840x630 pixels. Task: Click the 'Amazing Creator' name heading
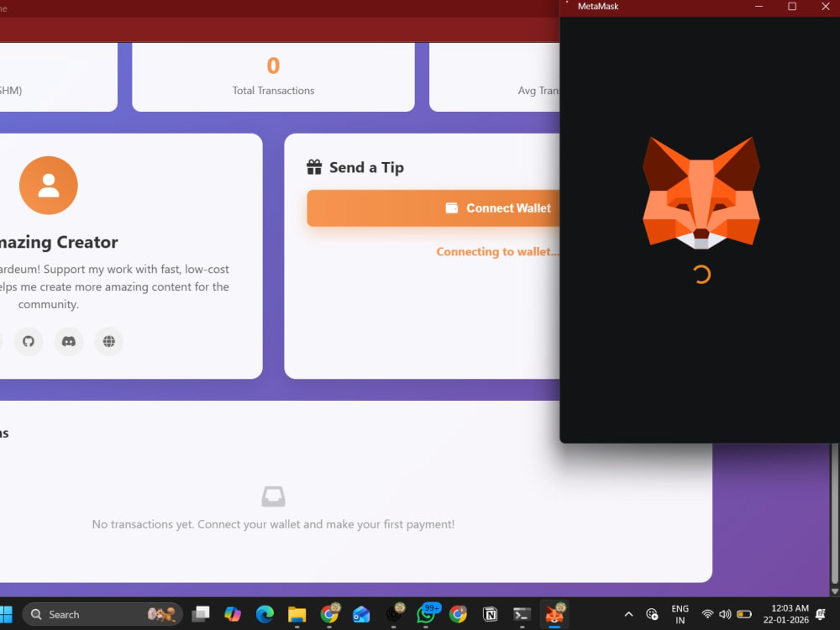[x=59, y=242]
